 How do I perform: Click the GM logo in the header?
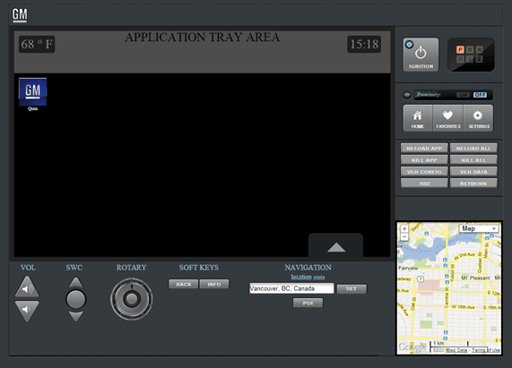point(20,15)
